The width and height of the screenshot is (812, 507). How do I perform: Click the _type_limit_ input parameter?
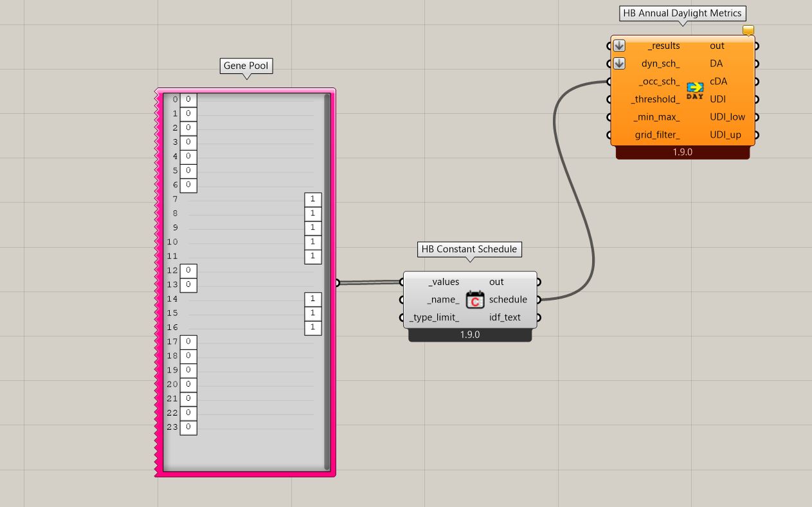(x=435, y=317)
